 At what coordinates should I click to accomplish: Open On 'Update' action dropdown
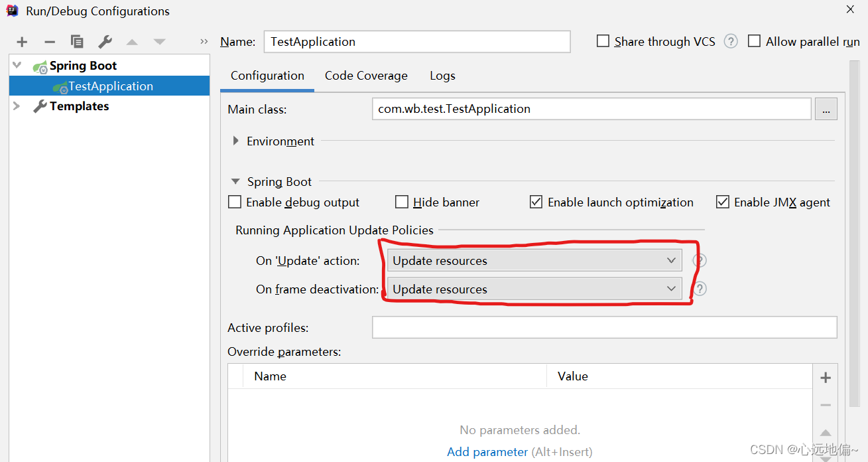pos(534,260)
